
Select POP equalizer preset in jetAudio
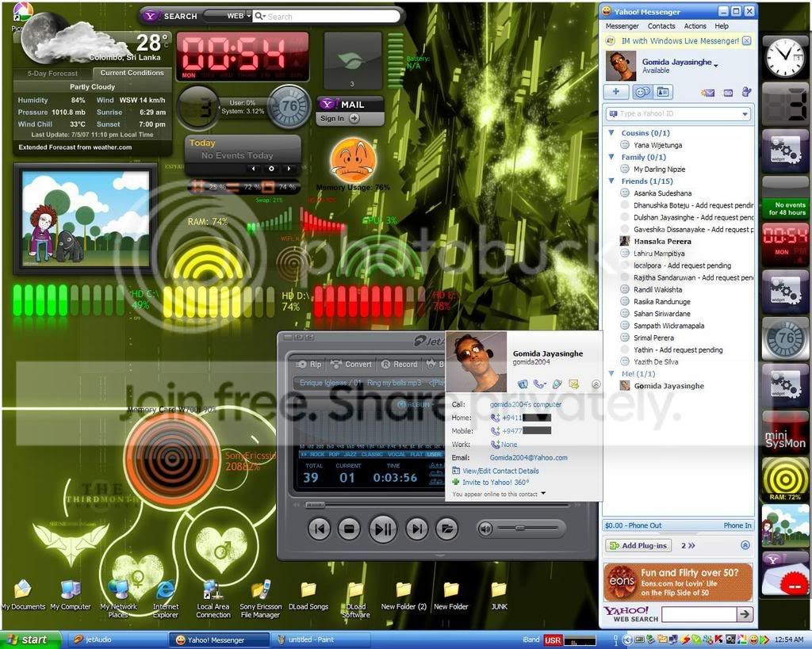[334, 454]
